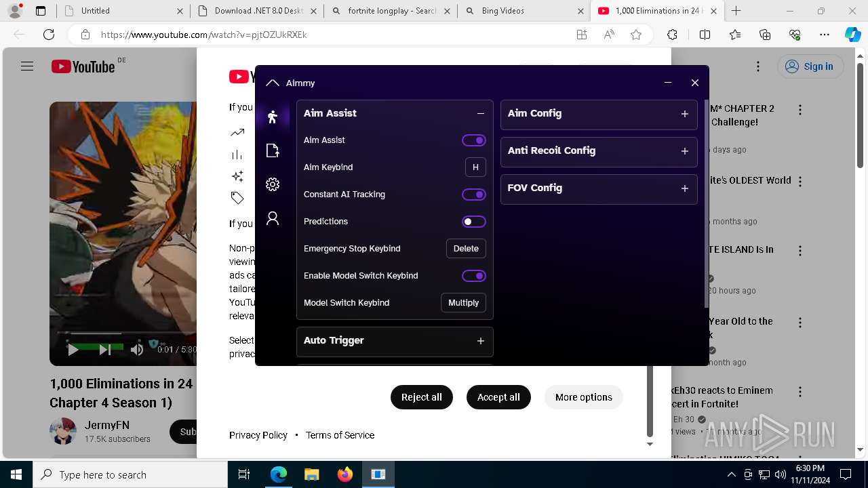Open options for OLDEST World video
This screenshot has width=868, height=488.
[x=800, y=182]
